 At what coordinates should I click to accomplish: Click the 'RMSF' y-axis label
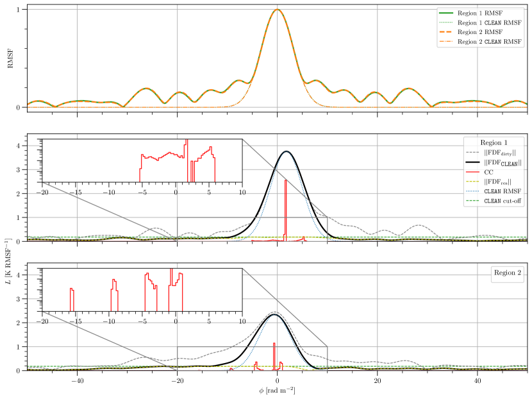(x=10, y=58)
